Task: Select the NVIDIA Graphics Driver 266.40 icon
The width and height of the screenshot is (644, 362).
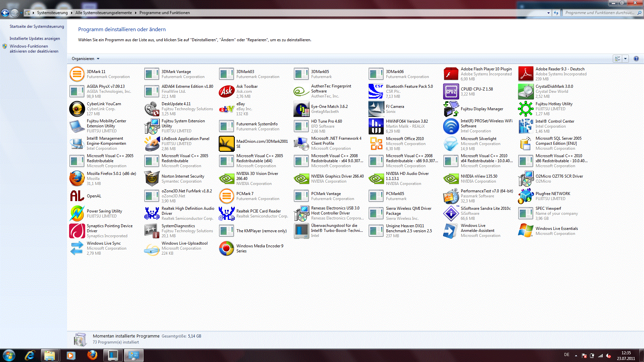Action: coord(301,179)
